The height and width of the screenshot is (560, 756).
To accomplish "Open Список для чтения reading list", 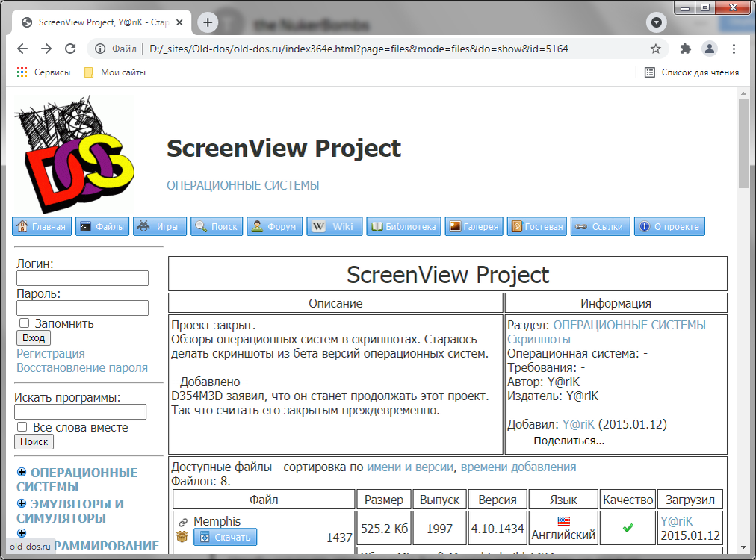I will pos(692,72).
